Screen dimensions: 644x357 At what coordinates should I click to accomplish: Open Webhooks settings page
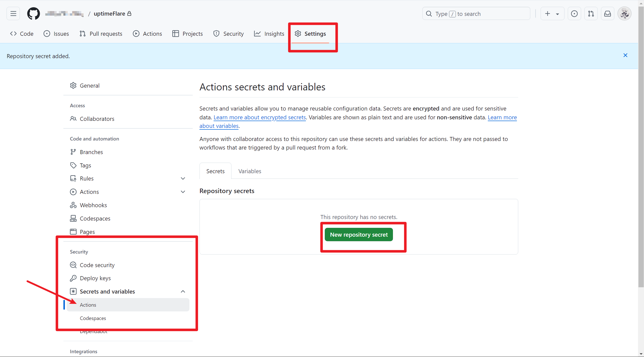93,205
